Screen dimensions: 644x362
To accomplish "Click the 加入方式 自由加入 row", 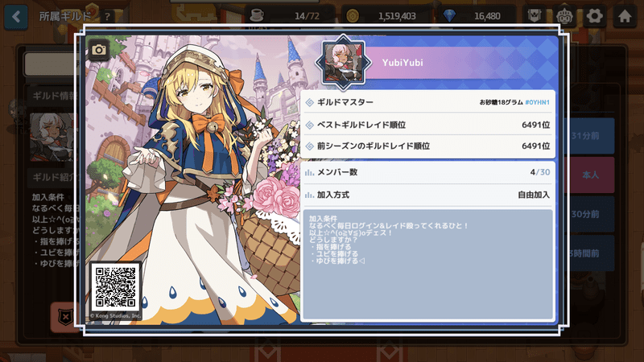I will [x=428, y=195].
